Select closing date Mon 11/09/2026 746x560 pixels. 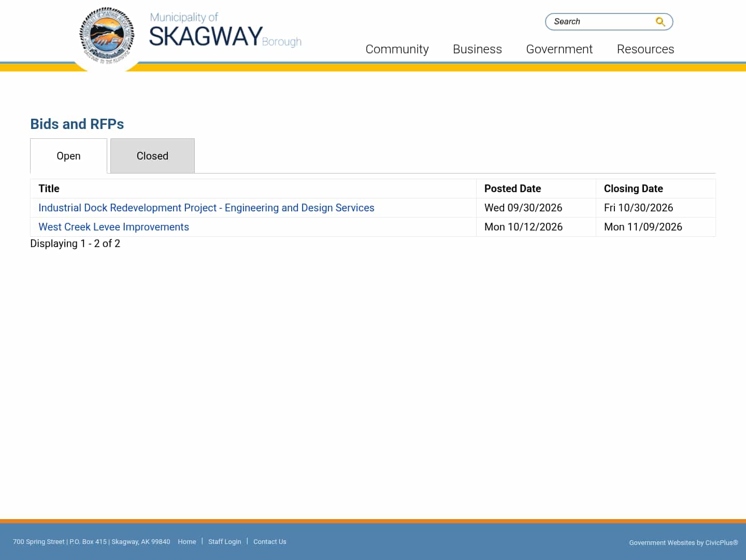pyautogui.click(x=643, y=227)
